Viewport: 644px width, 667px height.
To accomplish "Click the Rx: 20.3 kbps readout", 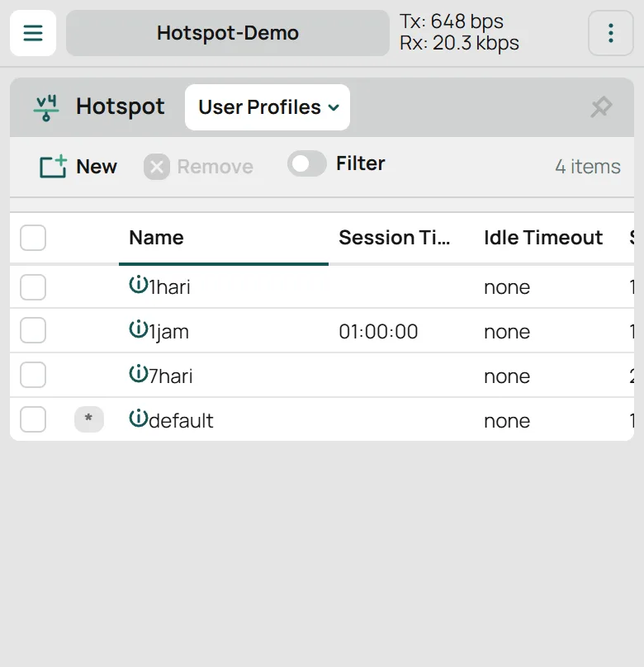I will [x=459, y=43].
